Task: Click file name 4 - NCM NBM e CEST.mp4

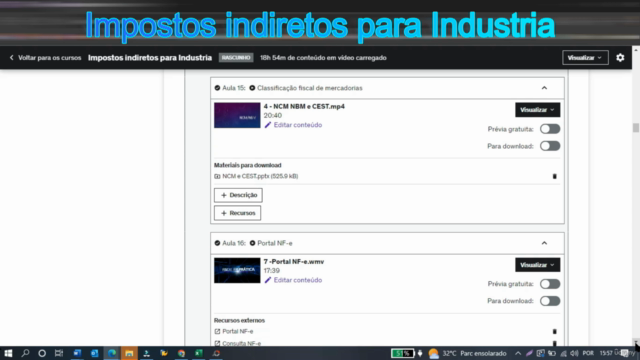Action: click(304, 106)
